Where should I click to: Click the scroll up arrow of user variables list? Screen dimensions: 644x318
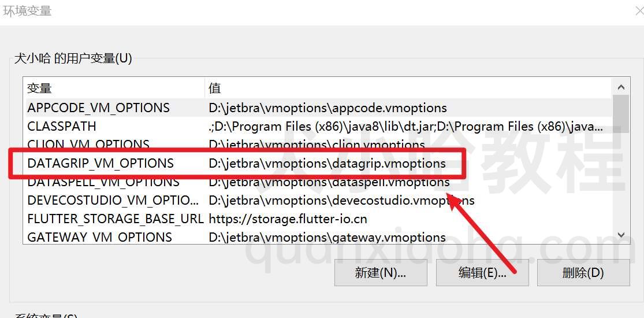click(x=621, y=87)
